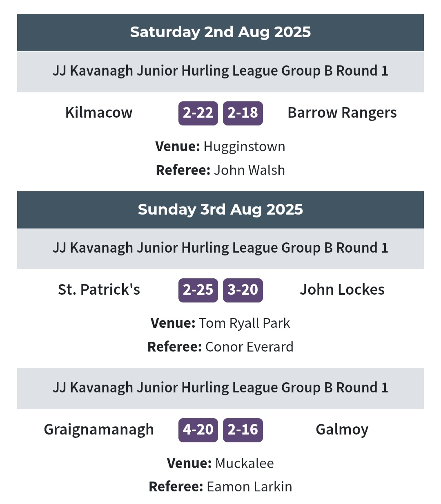441x504 pixels.
Task: Open the Galmoy team link
Action: 342,430
